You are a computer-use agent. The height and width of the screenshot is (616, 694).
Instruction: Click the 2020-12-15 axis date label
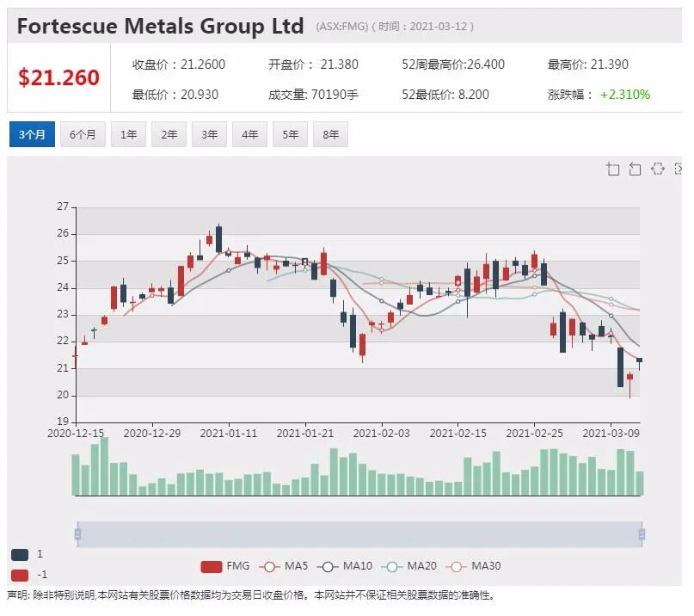[x=76, y=433]
